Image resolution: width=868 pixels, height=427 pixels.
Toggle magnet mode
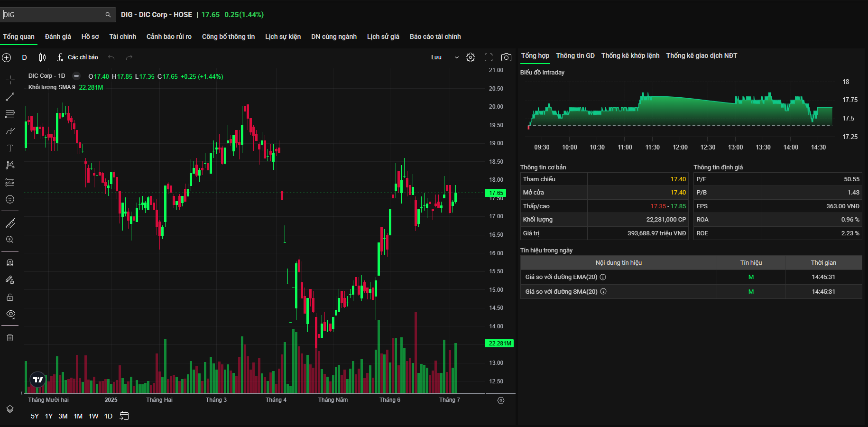[10, 263]
